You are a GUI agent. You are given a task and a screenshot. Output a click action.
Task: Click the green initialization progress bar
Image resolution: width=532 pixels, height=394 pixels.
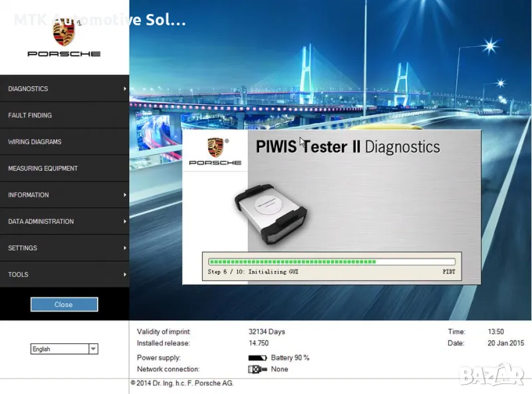331,262
